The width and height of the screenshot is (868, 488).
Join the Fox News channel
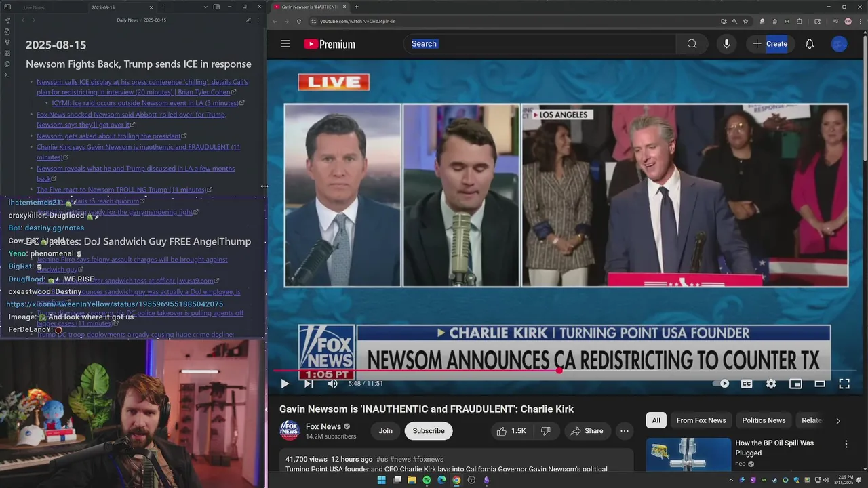[x=385, y=431]
